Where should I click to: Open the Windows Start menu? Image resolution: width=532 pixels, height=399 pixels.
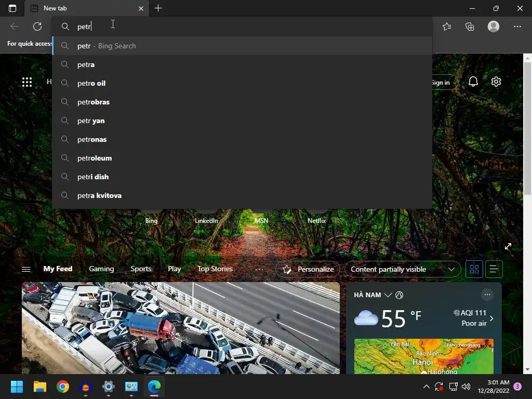click(17, 387)
